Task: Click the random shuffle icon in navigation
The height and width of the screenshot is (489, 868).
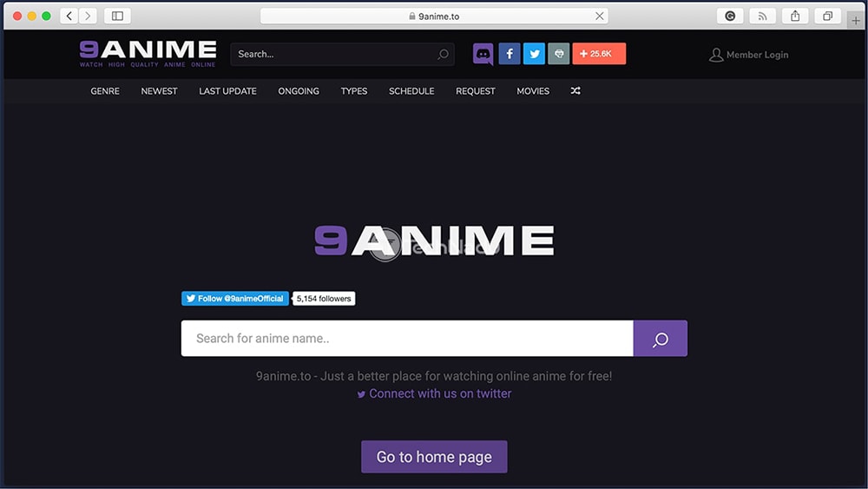Action: (x=575, y=91)
